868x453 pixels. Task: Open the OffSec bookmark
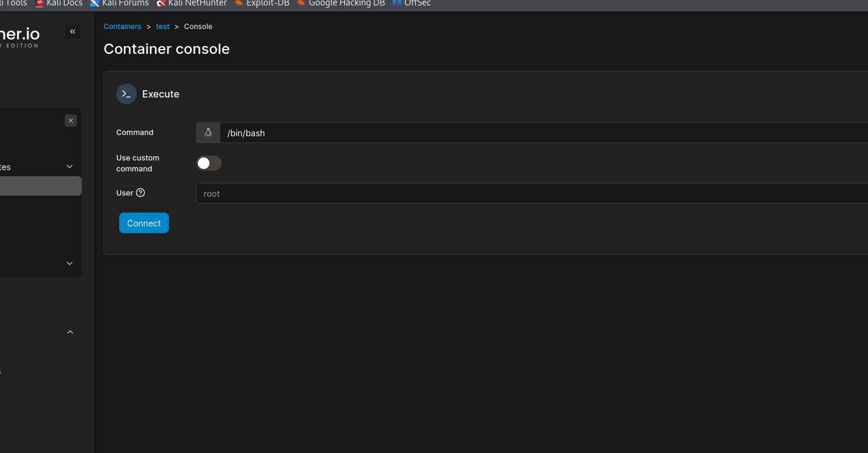[x=412, y=3]
